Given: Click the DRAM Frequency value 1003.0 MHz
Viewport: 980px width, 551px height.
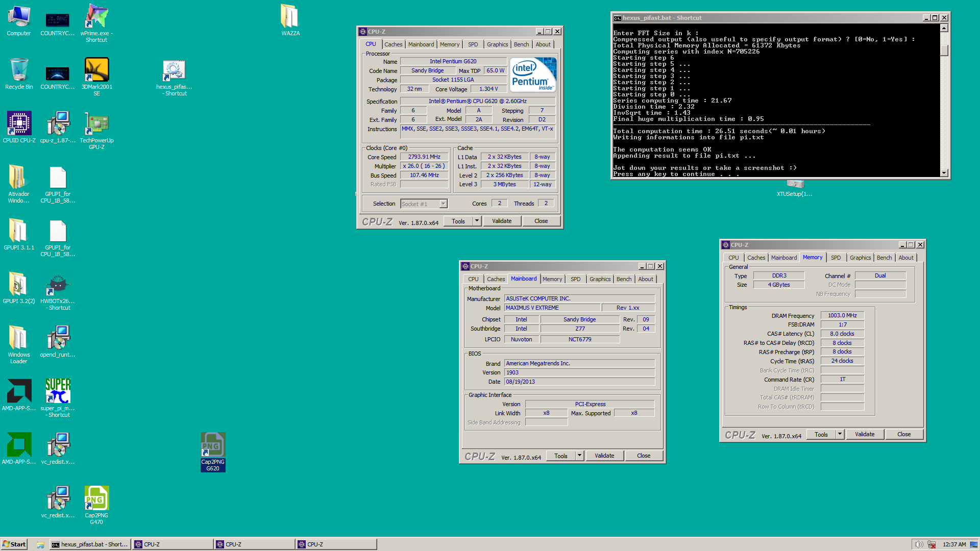Looking at the screenshot, I should click(x=842, y=315).
